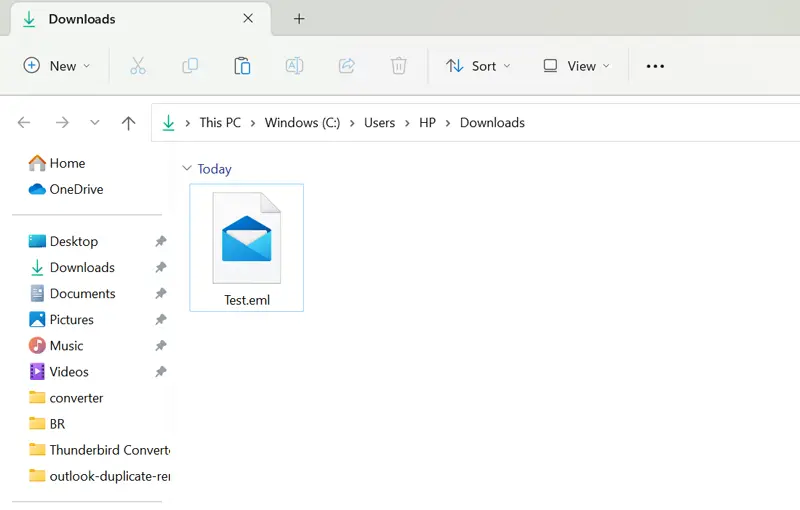This screenshot has width=800, height=510.
Task: Open the See more ellipsis menu
Action: 655,66
